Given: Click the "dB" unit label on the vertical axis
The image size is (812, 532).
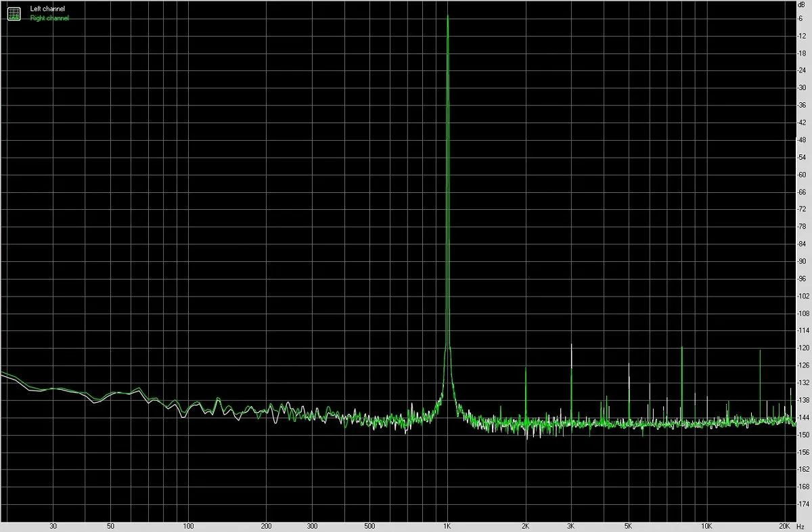Looking at the screenshot, I should tap(803, 5).
